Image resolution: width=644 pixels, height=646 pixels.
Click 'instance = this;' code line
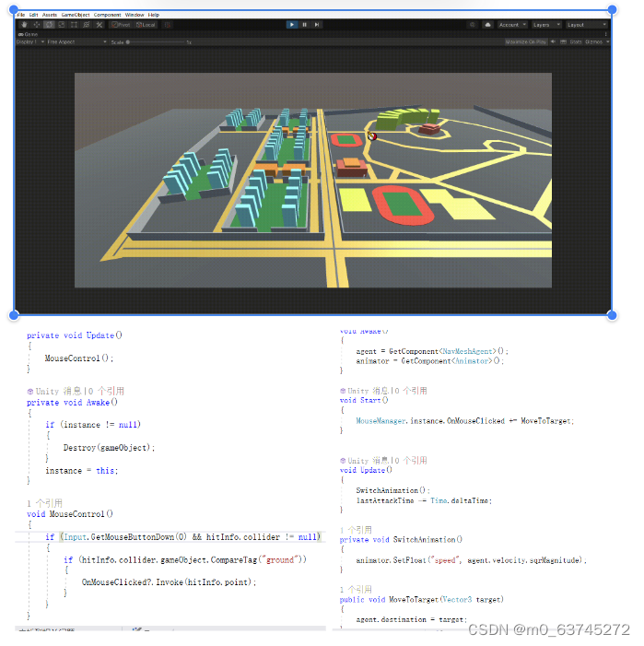(81, 471)
